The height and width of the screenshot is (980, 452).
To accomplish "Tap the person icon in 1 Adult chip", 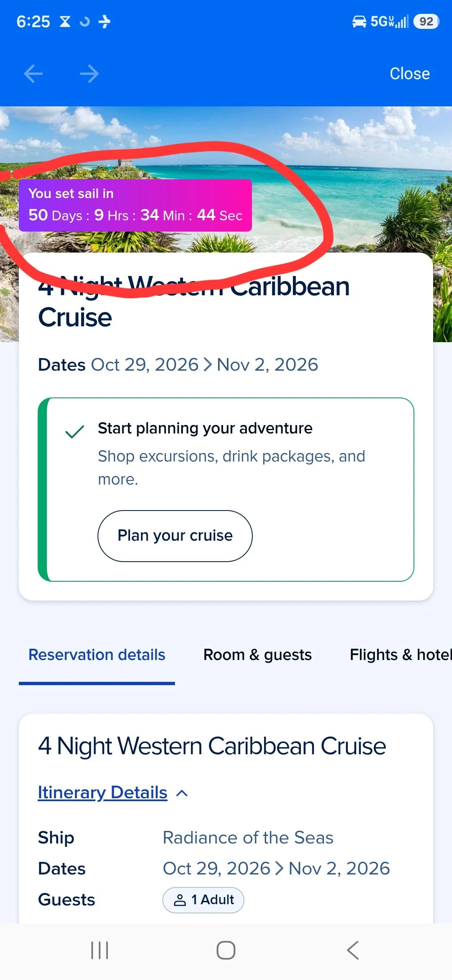I will [x=180, y=900].
